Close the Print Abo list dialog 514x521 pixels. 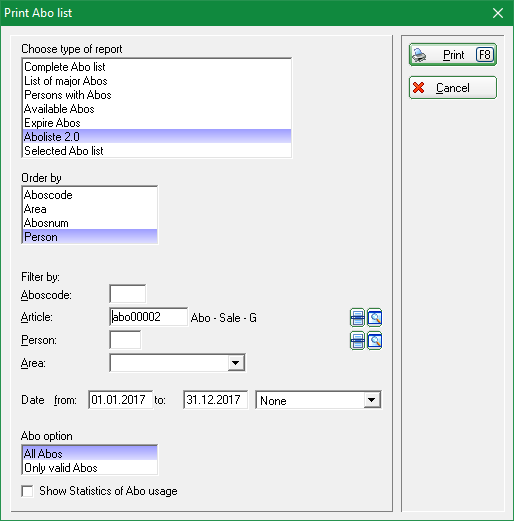(x=498, y=13)
